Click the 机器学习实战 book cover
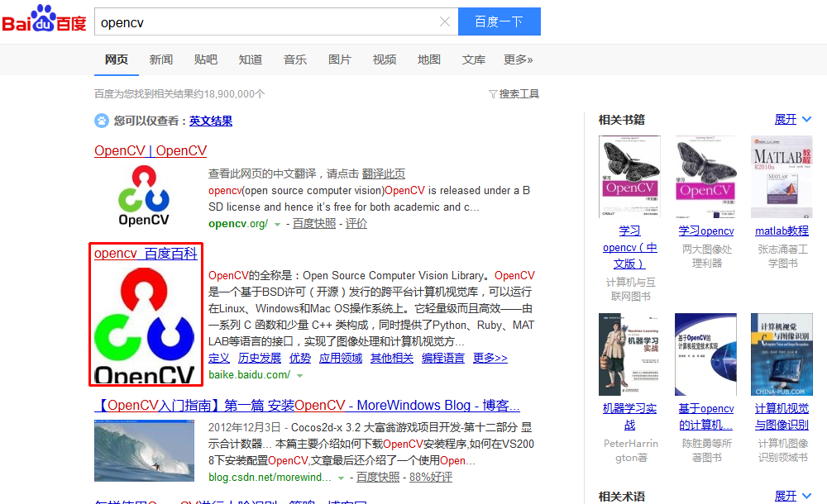Screen dimensions: 827x504 [629, 354]
